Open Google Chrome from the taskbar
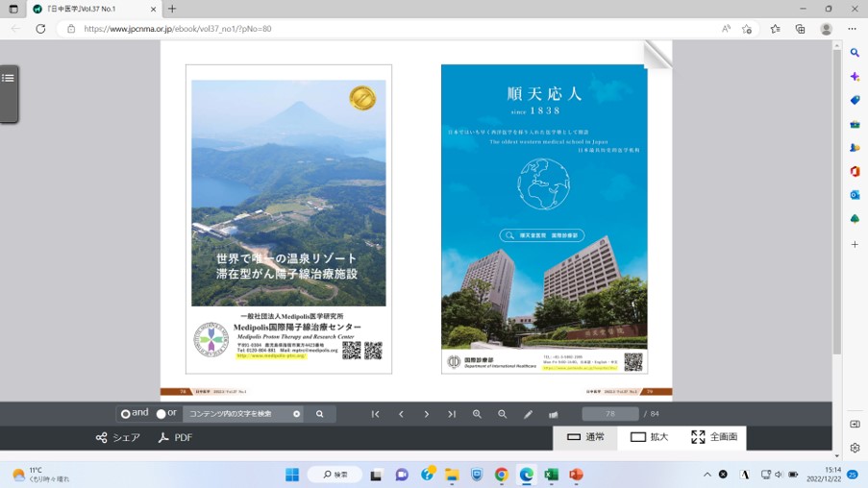Image resolution: width=868 pixels, height=488 pixels. [x=502, y=475]
